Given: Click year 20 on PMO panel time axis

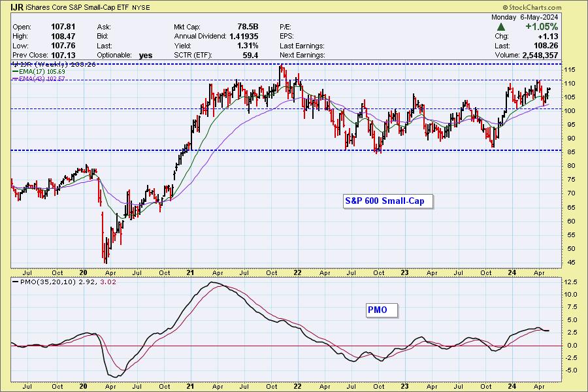Looking at the screenshot, I should pos(83,386).
